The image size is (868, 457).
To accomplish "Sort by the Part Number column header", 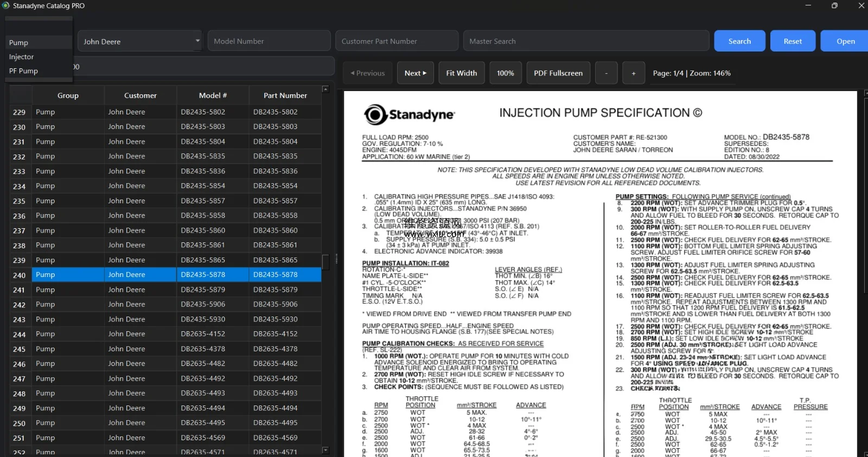I will tap(285, 95).
